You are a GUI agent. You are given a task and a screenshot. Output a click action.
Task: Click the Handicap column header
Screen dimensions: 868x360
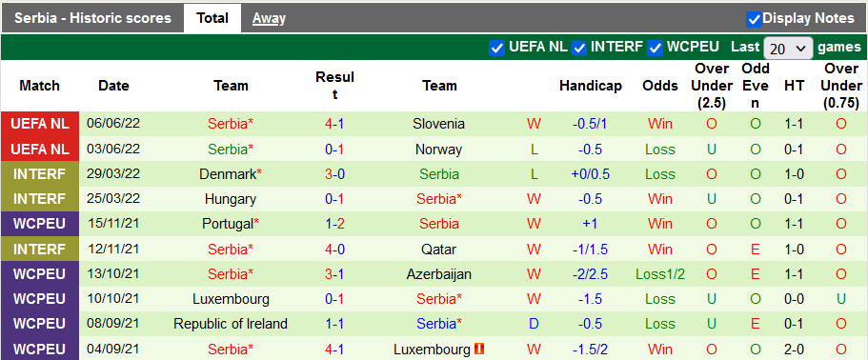coord(590,87)
